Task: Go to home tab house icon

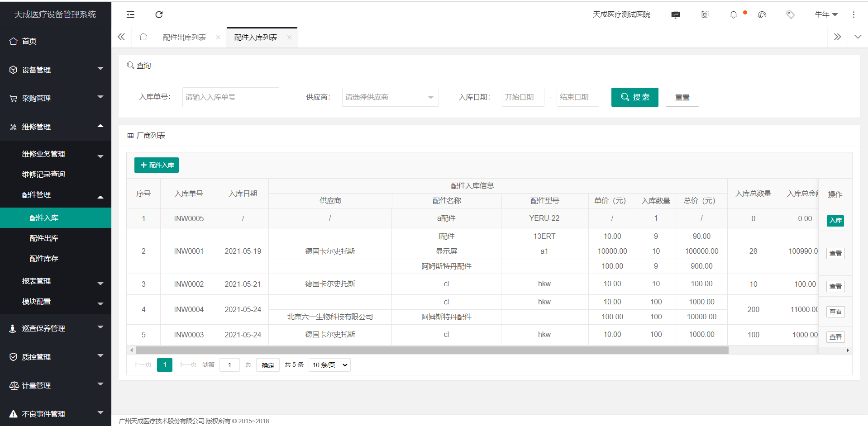Action: 143,37
